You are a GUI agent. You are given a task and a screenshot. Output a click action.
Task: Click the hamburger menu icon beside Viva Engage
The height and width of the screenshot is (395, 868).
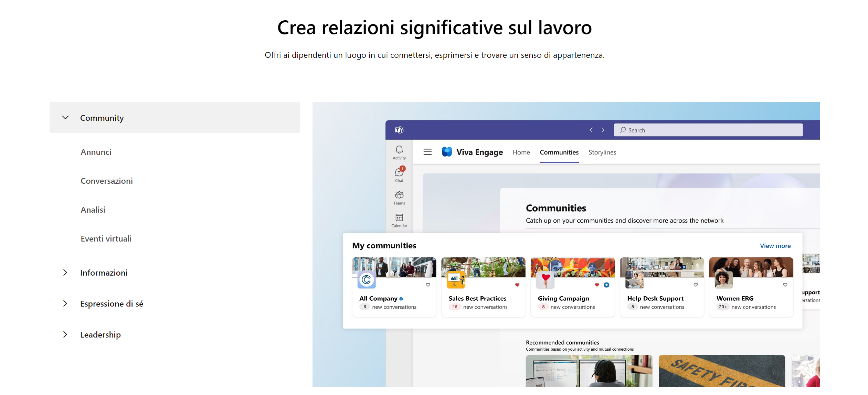click(x=427, y=152)
